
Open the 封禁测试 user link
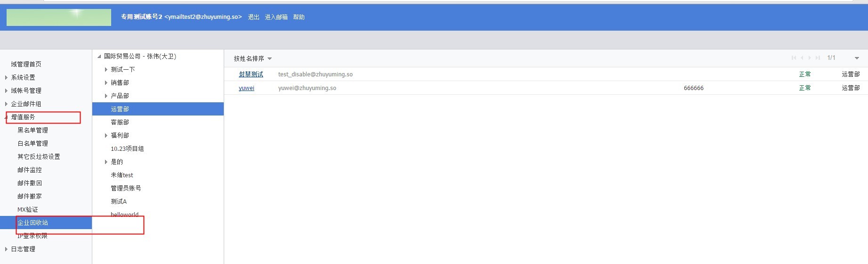pyautogui.click(x=251, y=74)
